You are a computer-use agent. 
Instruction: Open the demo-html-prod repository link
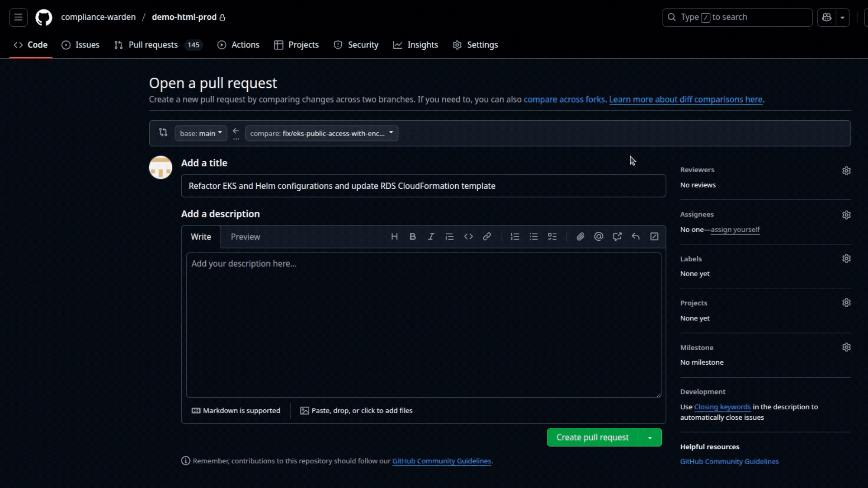click(x=184, y=17)
